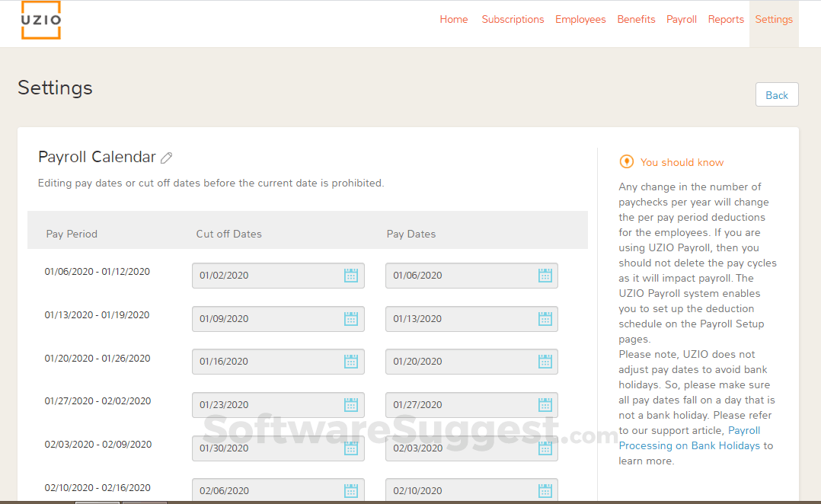The image size is (821, 504).
Task: Open calendar icon for pay date 01/20/2020
Action: click(x=545, y=361)
